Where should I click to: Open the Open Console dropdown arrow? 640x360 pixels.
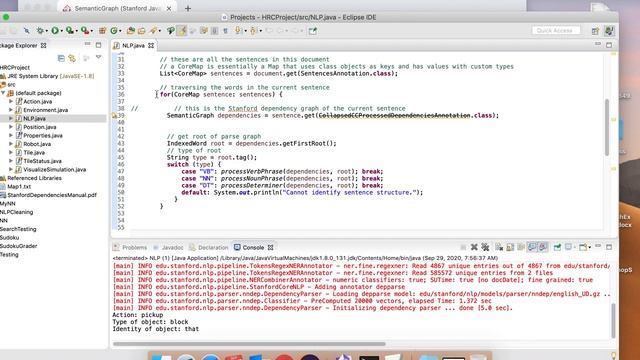(x=590, y=248)
